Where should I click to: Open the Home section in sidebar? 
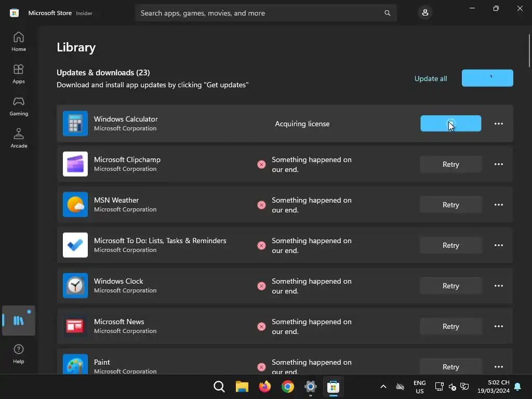pos(19,42)
